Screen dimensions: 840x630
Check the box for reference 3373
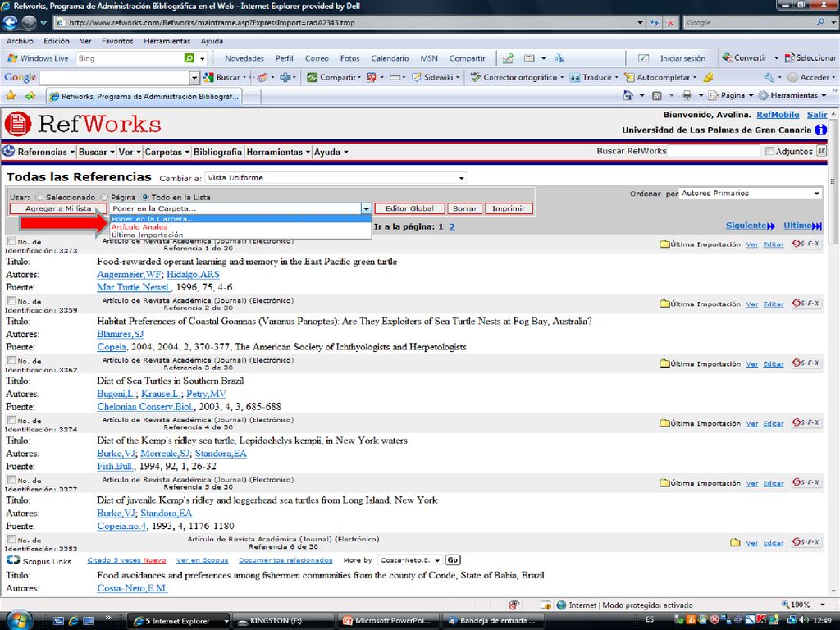pos(11,241)
